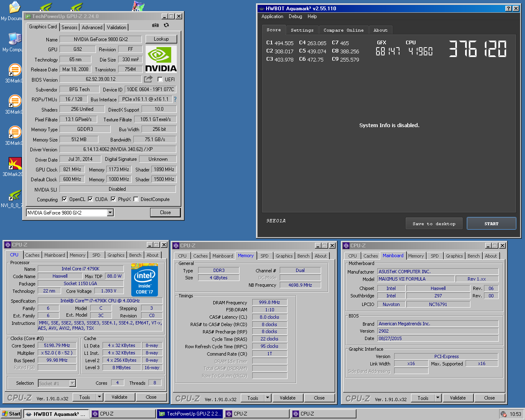This screenshot has height=420, width=525.
Task: Click the Intel Core i7 logo in CPU-Z
Action: [144, 280]
